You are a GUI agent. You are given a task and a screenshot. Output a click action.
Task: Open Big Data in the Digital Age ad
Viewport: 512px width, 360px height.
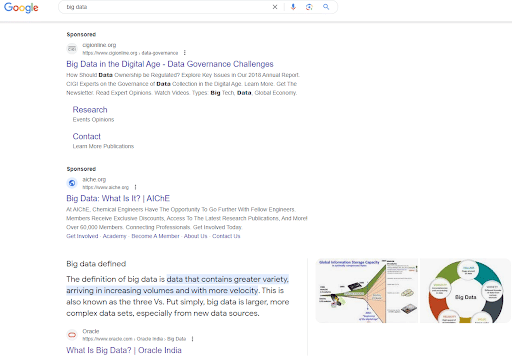pyautogui.click(x=170, y=64)
